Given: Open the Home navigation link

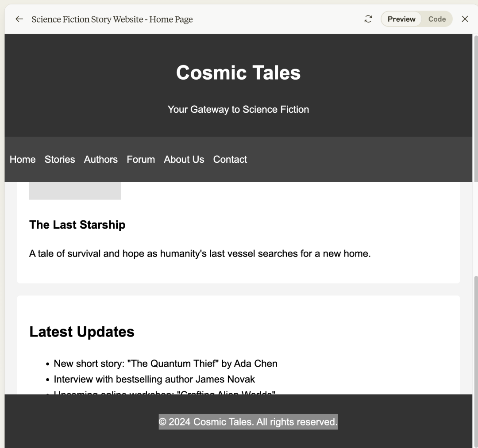Looking at the screenshot, I should point(23,159).
